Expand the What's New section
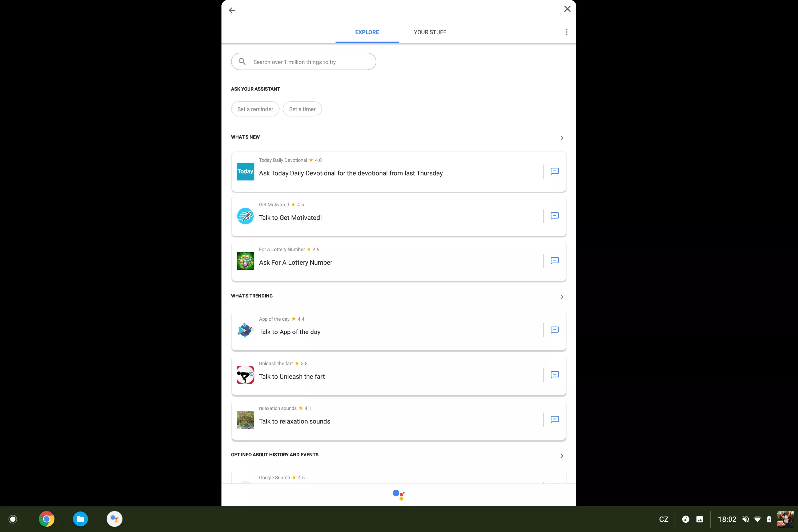This screenshot has width=798, height=532. click(x=562, y=138)
